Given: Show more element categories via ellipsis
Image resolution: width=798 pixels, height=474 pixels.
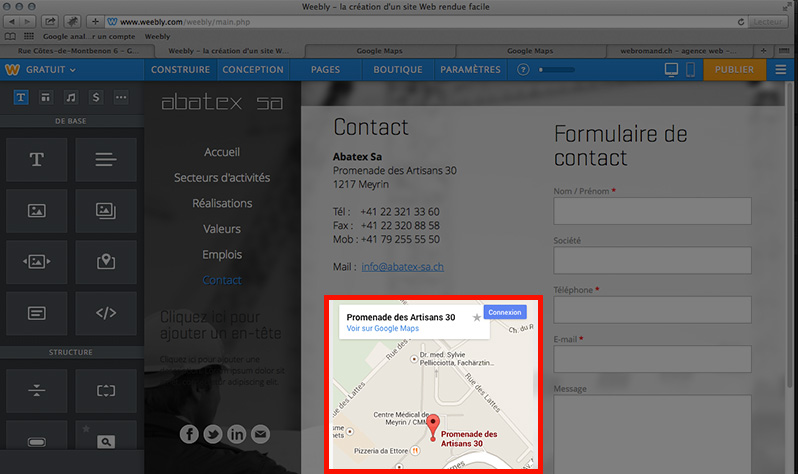Looking at the screenshot, I should point(121,97).
